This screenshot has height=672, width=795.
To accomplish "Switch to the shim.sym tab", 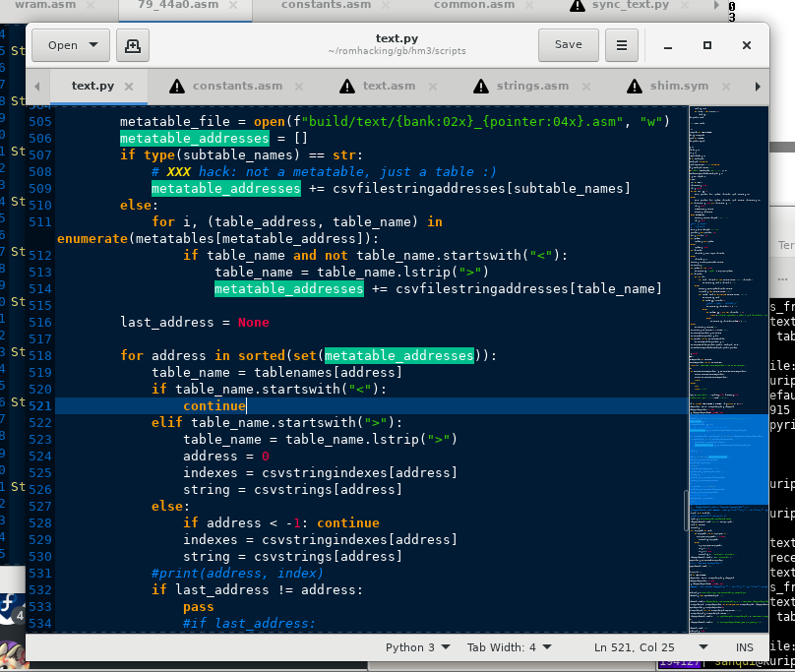I will 680,86.
